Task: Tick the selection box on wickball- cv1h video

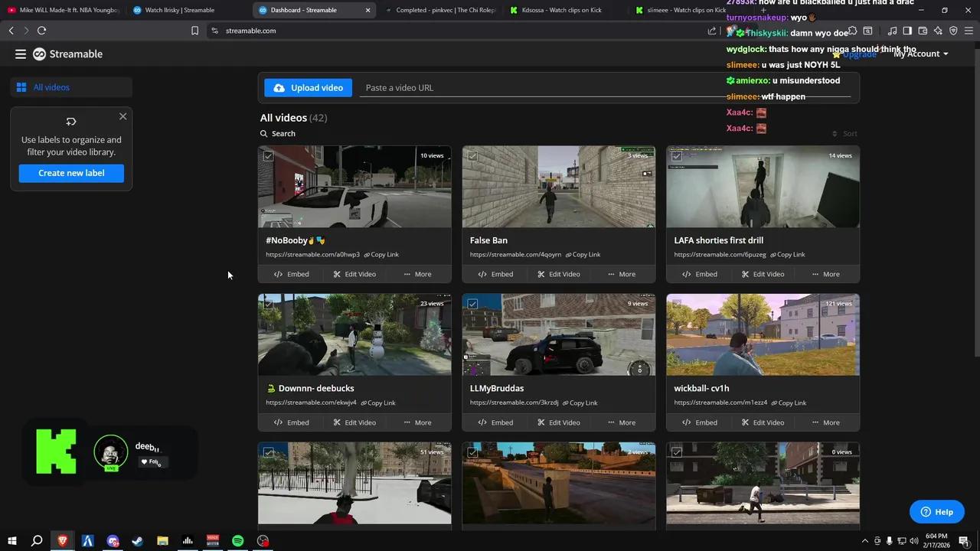Action: (x=677, y=304)
